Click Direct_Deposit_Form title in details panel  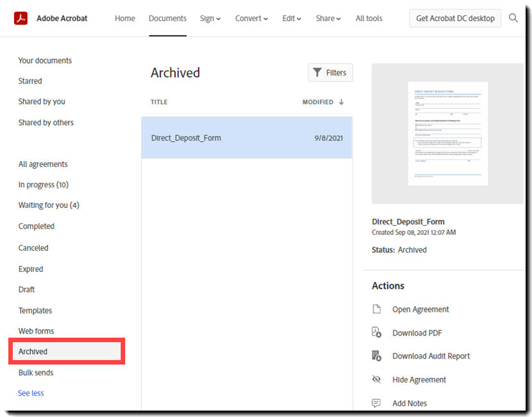click(408, 222)
